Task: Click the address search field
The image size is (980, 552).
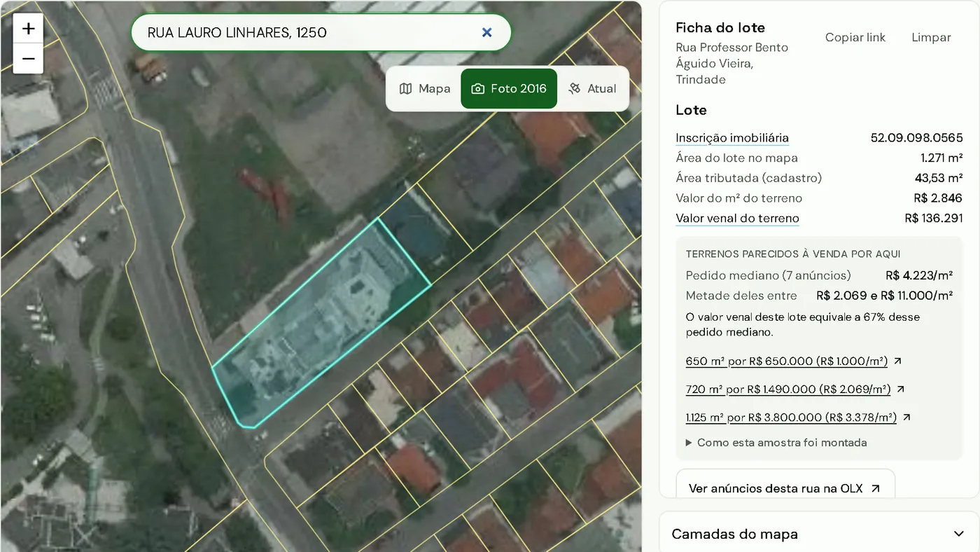Action: tap(321, 32)
